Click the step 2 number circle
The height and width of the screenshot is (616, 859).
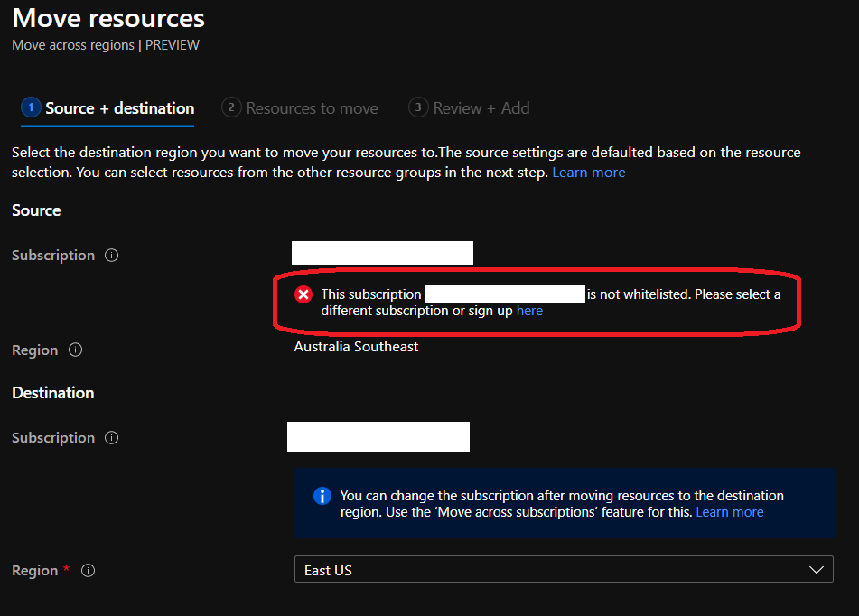[231, 107]
